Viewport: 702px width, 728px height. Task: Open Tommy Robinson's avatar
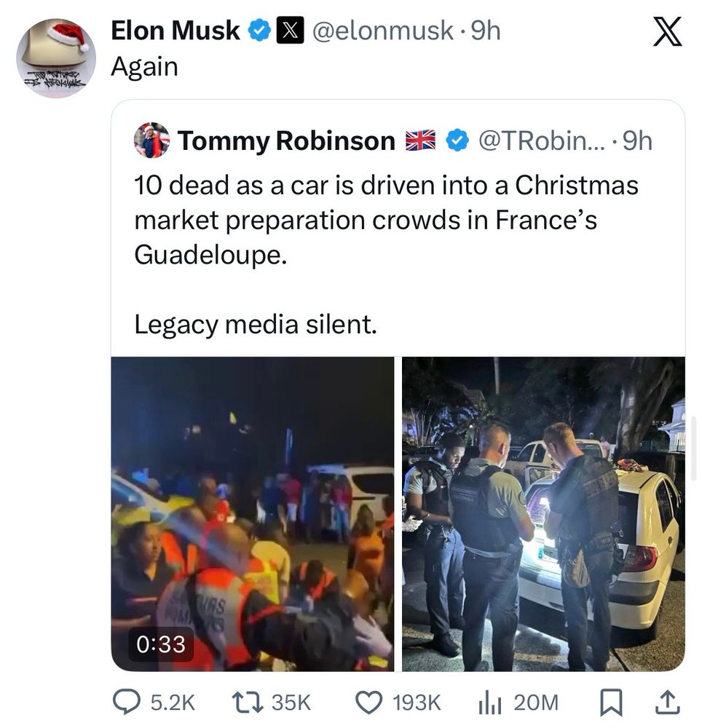point(151,141)
